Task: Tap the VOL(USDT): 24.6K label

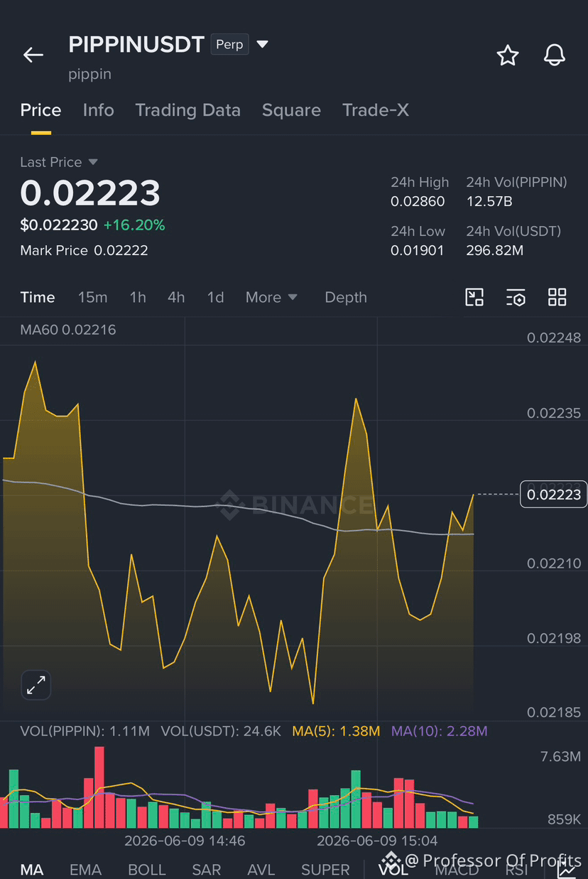Action: point(221,730)
